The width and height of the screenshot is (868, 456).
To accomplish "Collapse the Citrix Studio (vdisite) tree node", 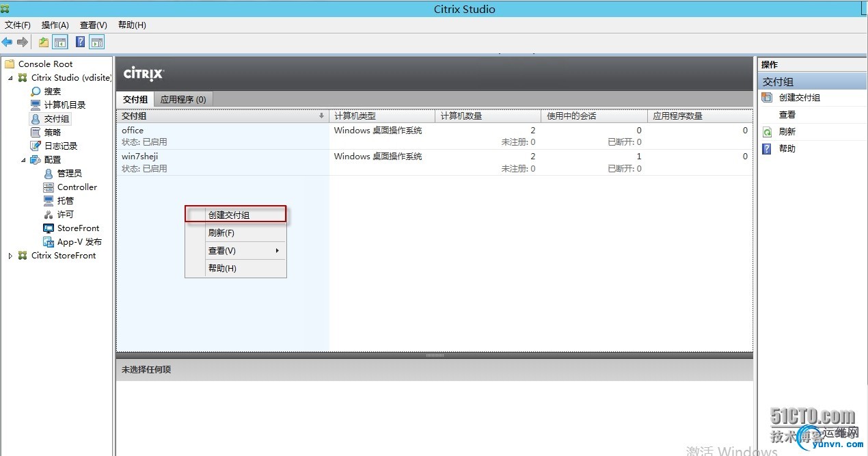I will tap(10, 78).
